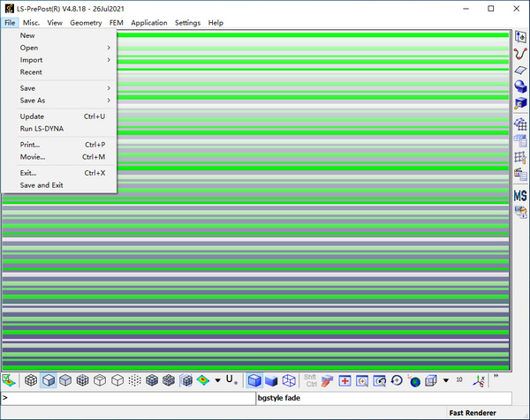The width and height of the screenshot is (530, 420).
Task: Select the wireframe mesh cube with nodes
Action: click(x=82, y=380)
